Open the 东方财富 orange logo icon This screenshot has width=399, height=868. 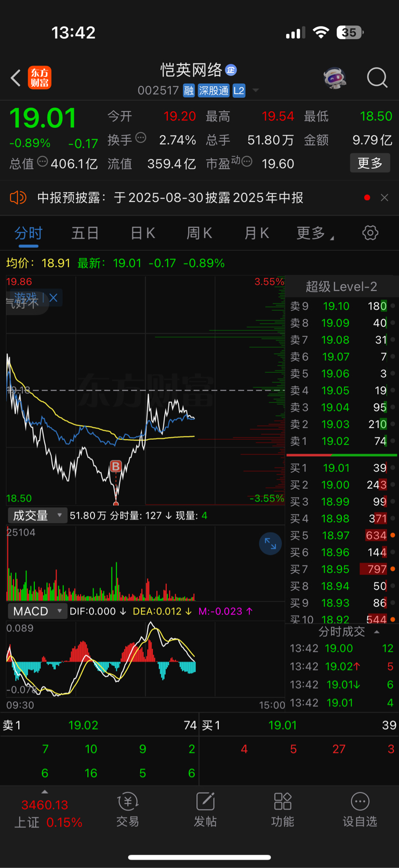(39, 78)
